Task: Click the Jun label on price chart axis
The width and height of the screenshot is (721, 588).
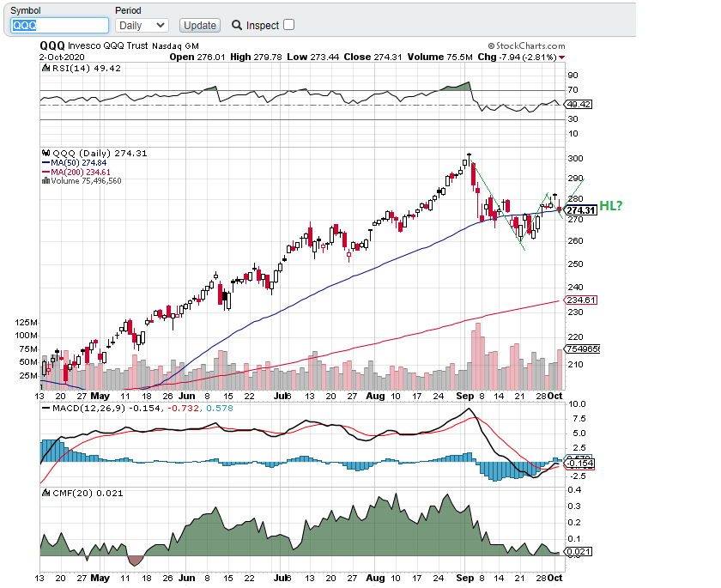Action: (187, 396)
